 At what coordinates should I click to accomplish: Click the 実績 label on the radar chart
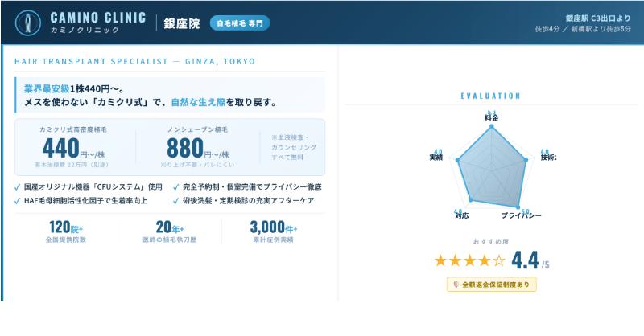pyautogui.click(x=436, y=158)
